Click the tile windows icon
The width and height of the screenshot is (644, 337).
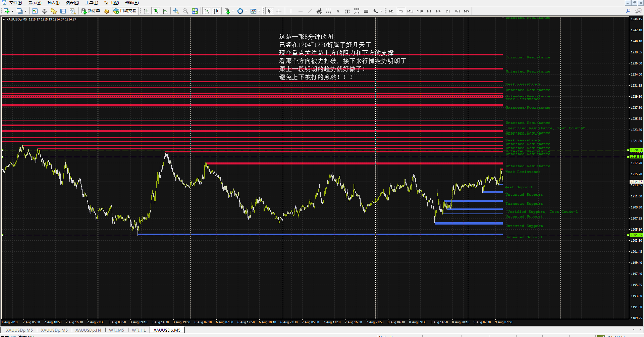pos(195,11)
